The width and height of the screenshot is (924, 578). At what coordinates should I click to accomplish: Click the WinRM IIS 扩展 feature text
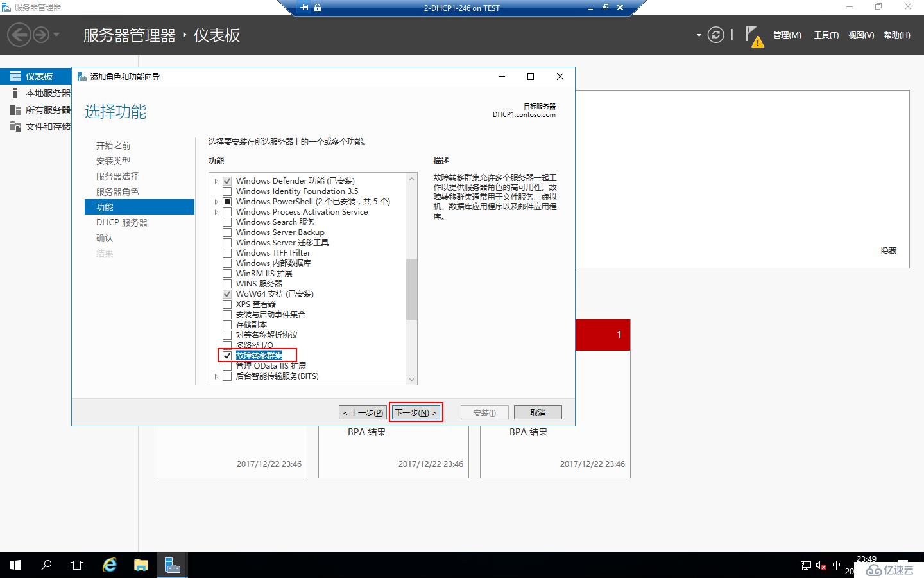[x=264, y=274]
